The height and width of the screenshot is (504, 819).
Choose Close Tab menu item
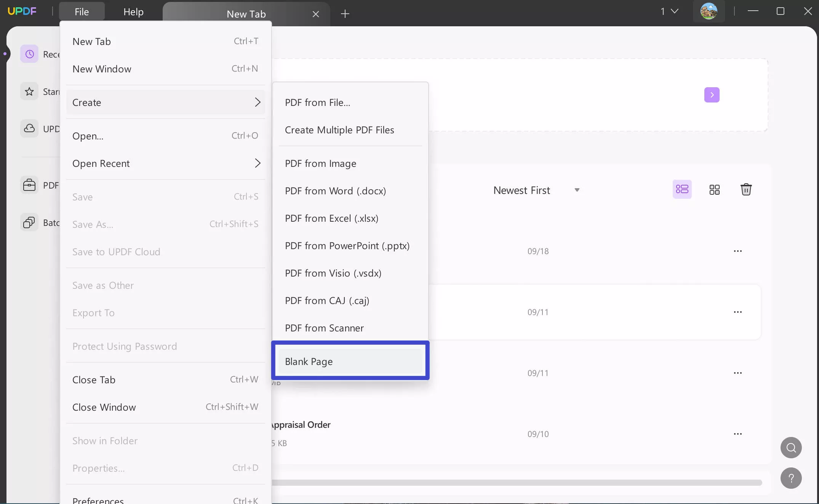[x=165, y=380]
